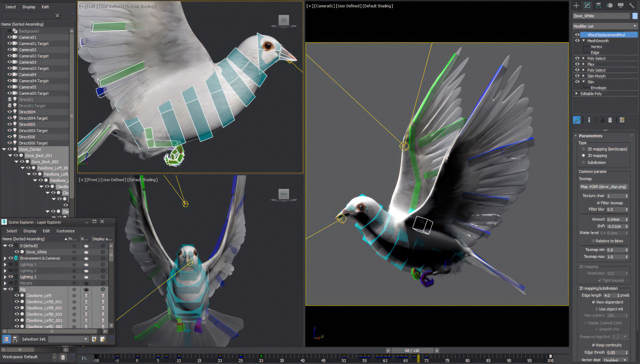Click the Map #268 (dove_disp.png) button
The height and width of the screenshot is (364, 640).
pyautogui.click(x=603, y=187)
